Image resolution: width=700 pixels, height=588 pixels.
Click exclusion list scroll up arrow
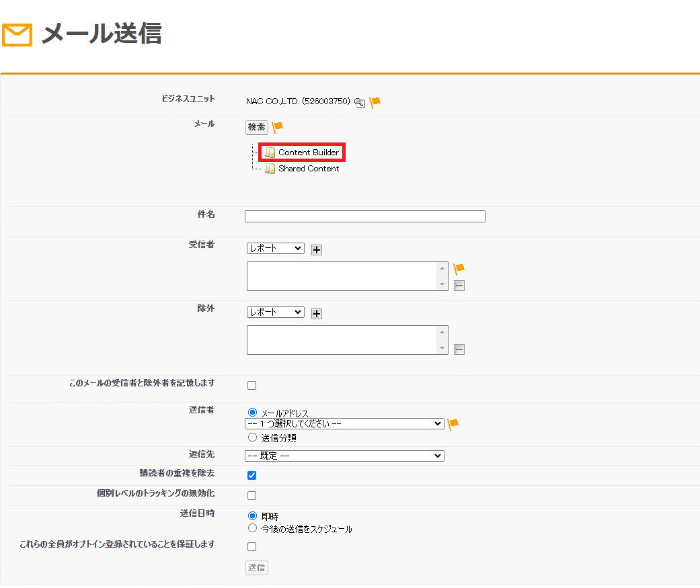442,332
